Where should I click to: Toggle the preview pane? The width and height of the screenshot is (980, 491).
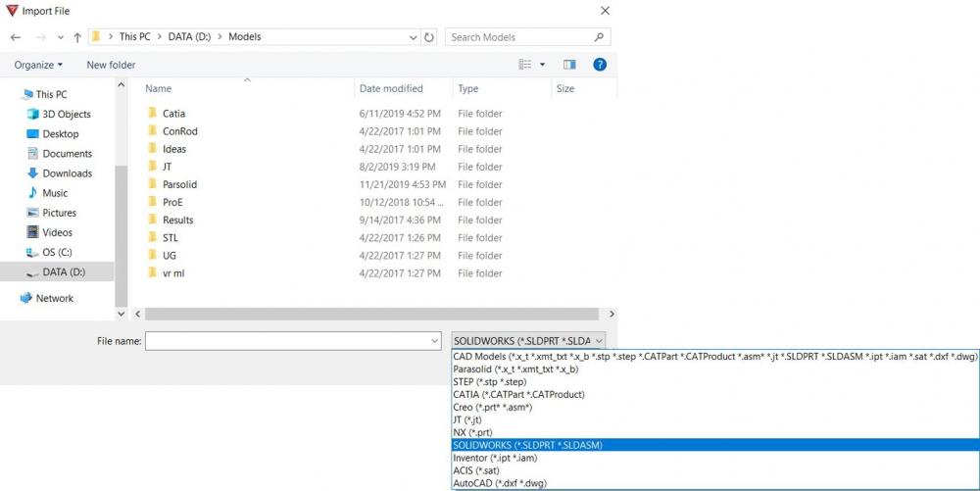[569, 65]
